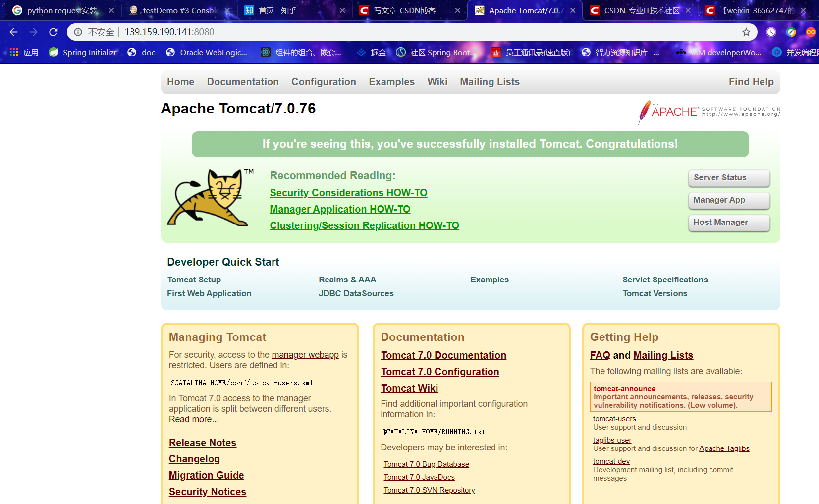Open the 员工通讯录 bookmark

[531, 52]
